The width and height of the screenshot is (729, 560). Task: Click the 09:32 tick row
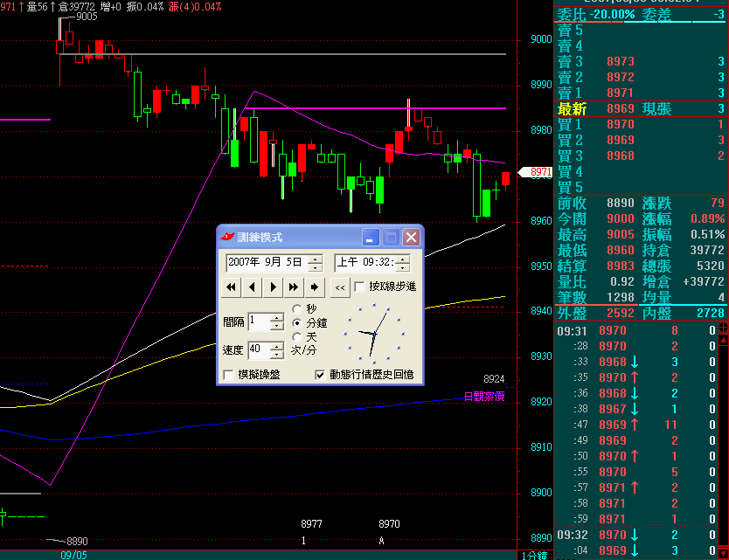(636, 535)
